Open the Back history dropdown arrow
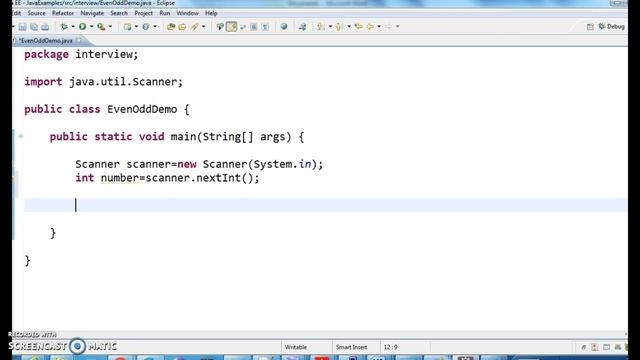This screenshot has width=640, height=360. [x=379, y=27]
